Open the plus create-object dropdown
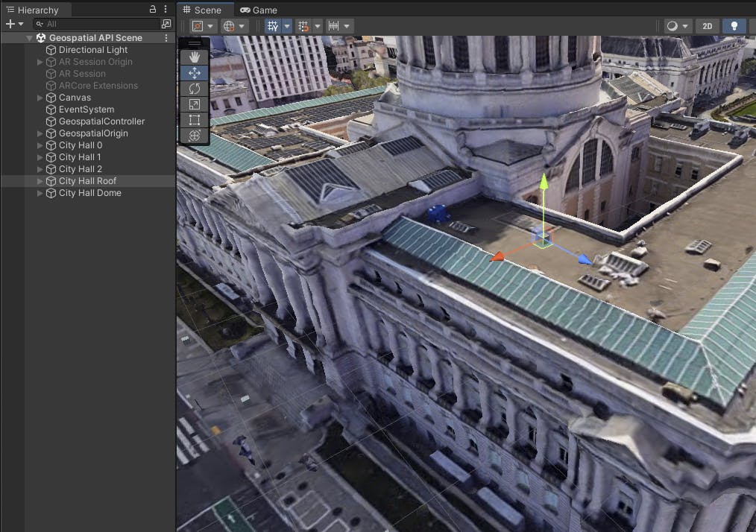Viewport: 756px width, 532px height. coord(14,24)
